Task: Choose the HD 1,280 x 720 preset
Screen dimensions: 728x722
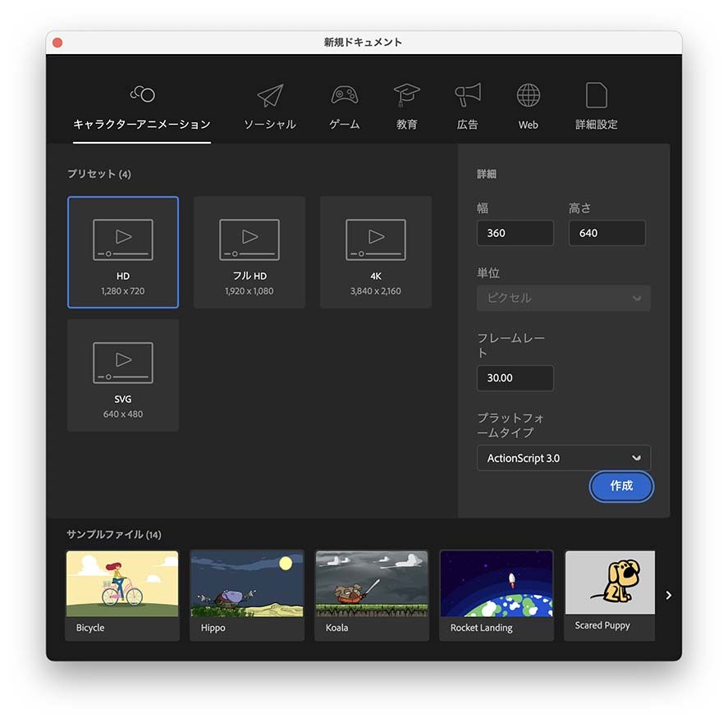Action: coord(123,252)
